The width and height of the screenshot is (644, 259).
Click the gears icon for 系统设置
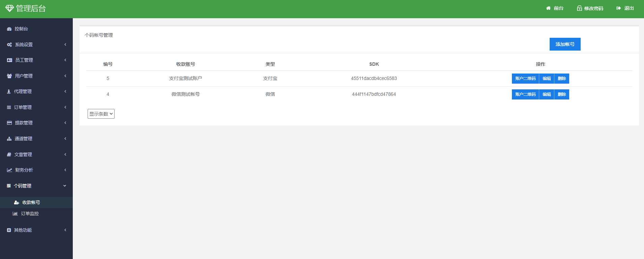[9, 45]
